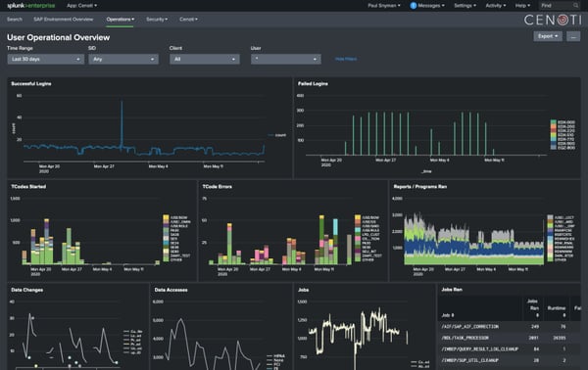588x370 pixels.
Task: Click the TCode Errors panel title
Action: [218, 187]
